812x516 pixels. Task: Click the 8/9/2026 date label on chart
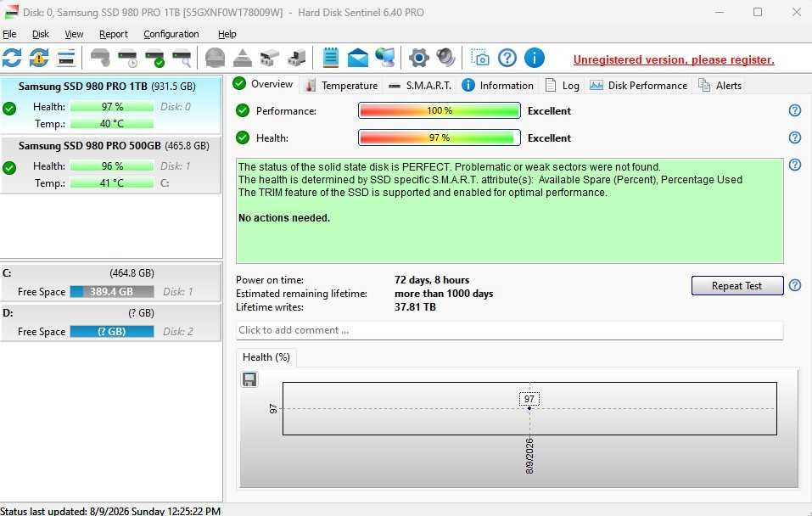tap(529, 456)
